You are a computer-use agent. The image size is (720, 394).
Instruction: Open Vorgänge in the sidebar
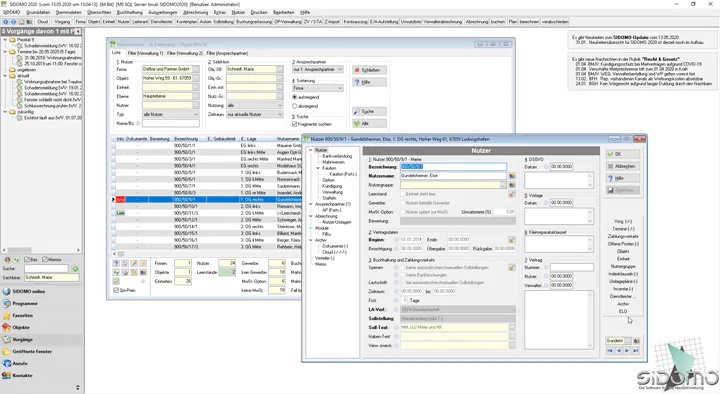(41, 339)
